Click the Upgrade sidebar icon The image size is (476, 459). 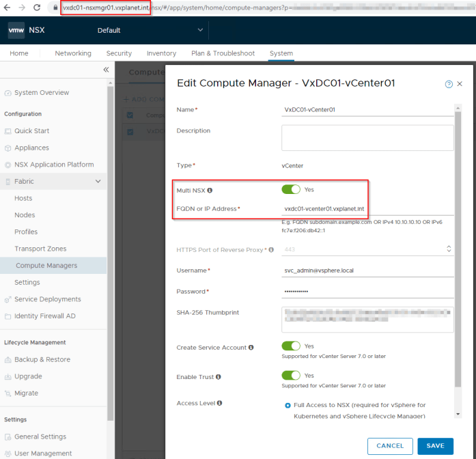tap(8, 377)
